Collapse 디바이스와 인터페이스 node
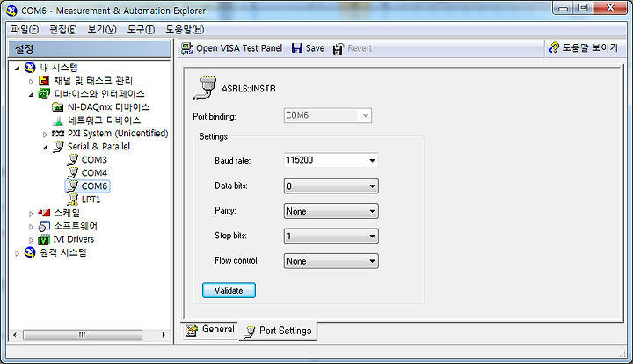This screenshot has height=364, width=633. (x=32, y=95)
